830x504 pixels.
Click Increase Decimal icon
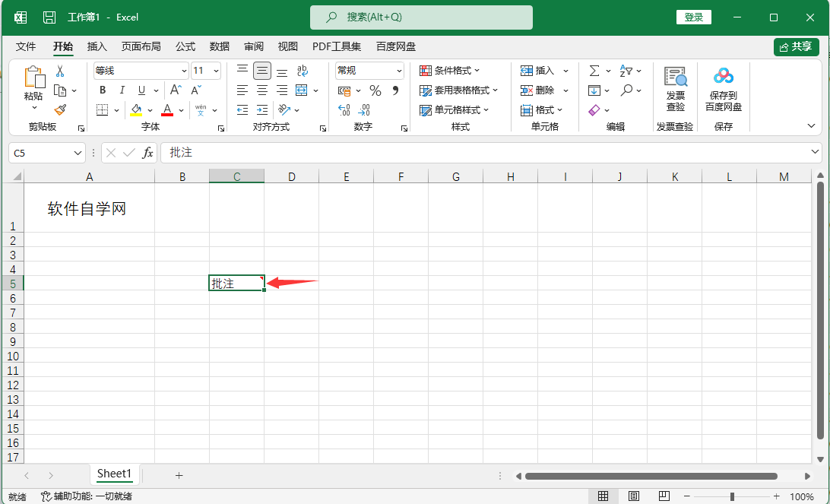coord(344,109)
